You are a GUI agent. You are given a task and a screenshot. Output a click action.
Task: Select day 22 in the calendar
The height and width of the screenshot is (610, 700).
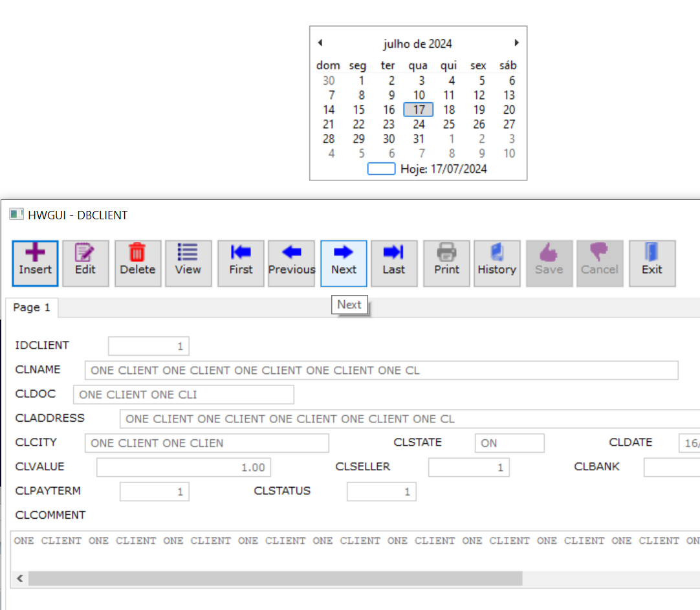pyautogui.click(x=358, y=124)
